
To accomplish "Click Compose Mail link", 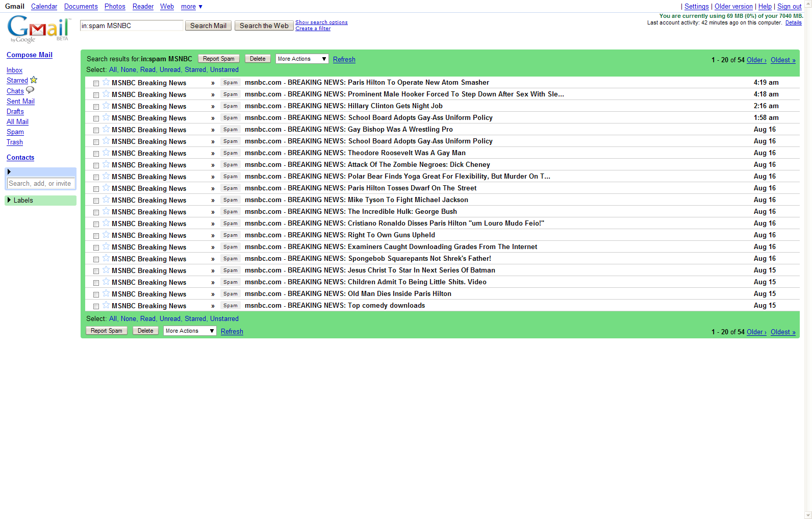I will tap(30, 55).
